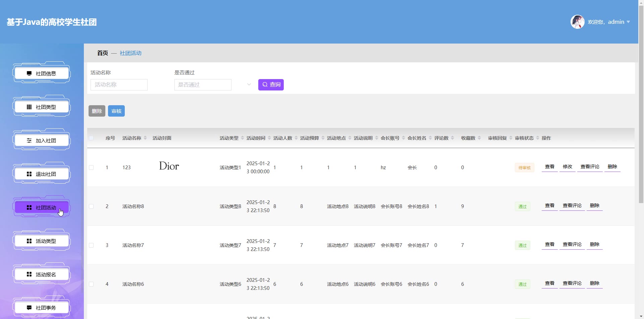Click the squares icon beside 退出社团
644x319 pixels.
(29, 174)
